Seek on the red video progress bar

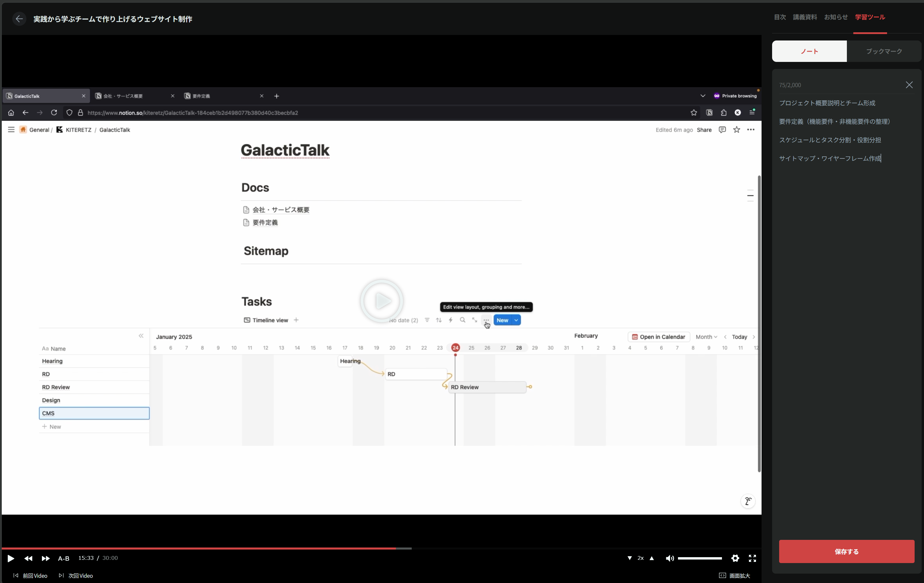pyautogui.click(x=199, y=548)
